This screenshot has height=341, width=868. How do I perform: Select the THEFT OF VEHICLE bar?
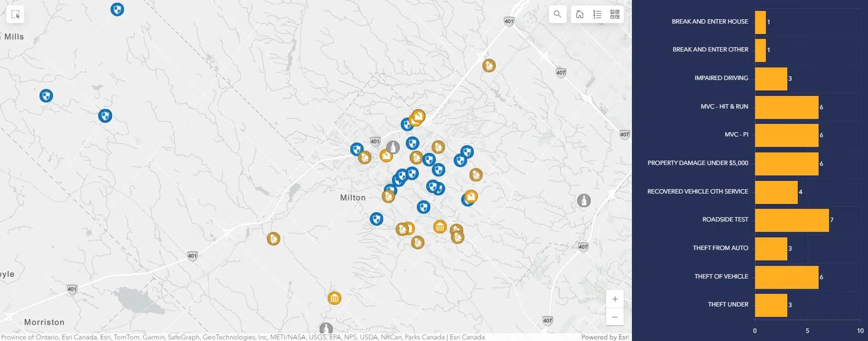[x=786, y=277]
